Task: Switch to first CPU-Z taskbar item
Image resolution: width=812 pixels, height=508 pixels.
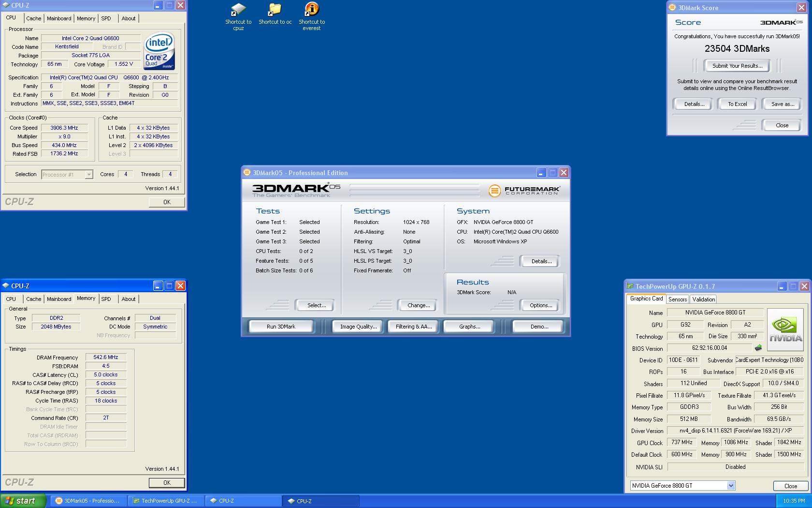Action: (244, 501)
